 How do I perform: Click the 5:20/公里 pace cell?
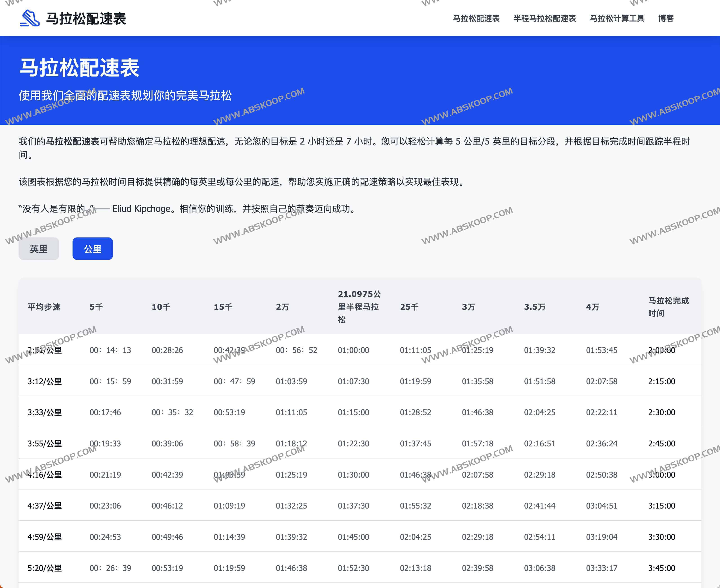(44, 568)
